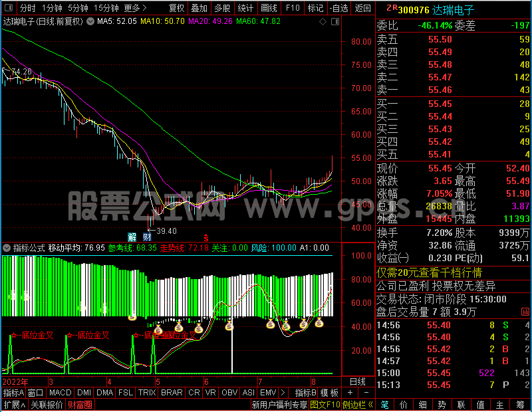Image resolution: width=532 pixels, height=412 pixels.
Task: Select the 值 value tab in sidebar
Action: 480,405
